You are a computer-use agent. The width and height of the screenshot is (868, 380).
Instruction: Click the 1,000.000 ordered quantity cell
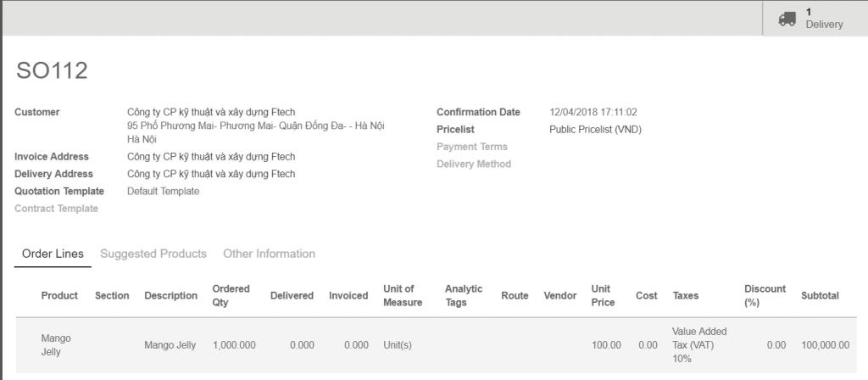[x=234, y=345]
